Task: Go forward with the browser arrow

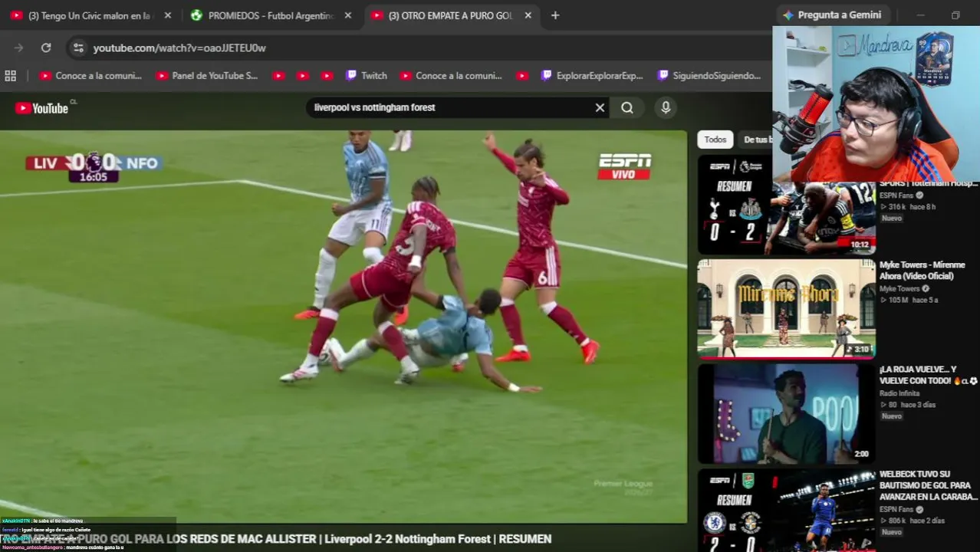Action: [19, 48]
